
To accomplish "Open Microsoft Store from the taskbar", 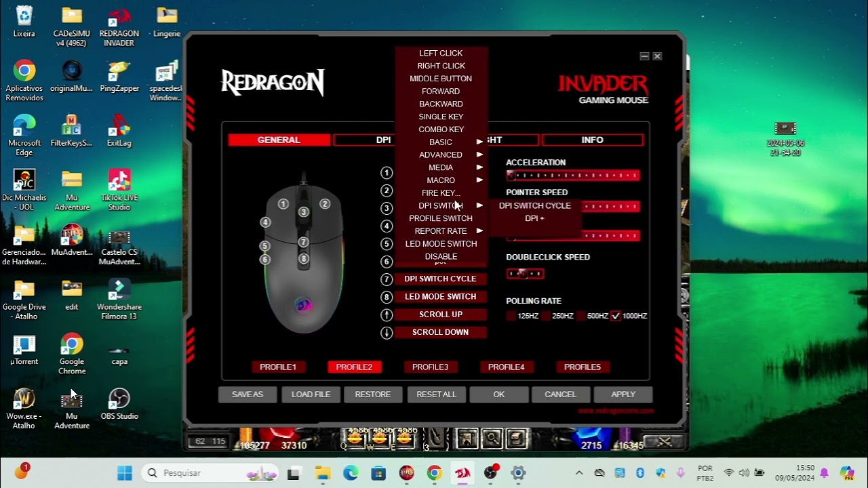I will pyautogui.click(x=378, y=473).
